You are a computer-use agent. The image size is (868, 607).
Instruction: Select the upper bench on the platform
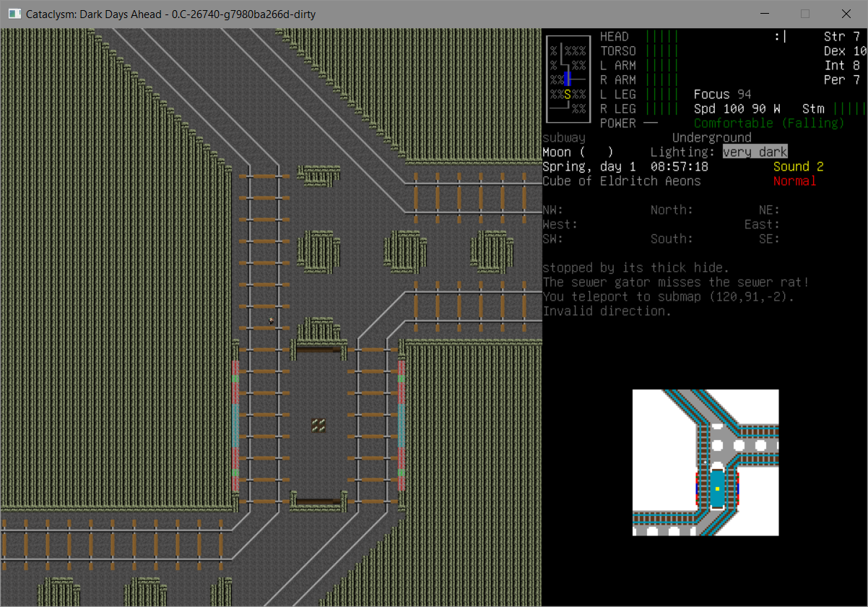(318, 350)
